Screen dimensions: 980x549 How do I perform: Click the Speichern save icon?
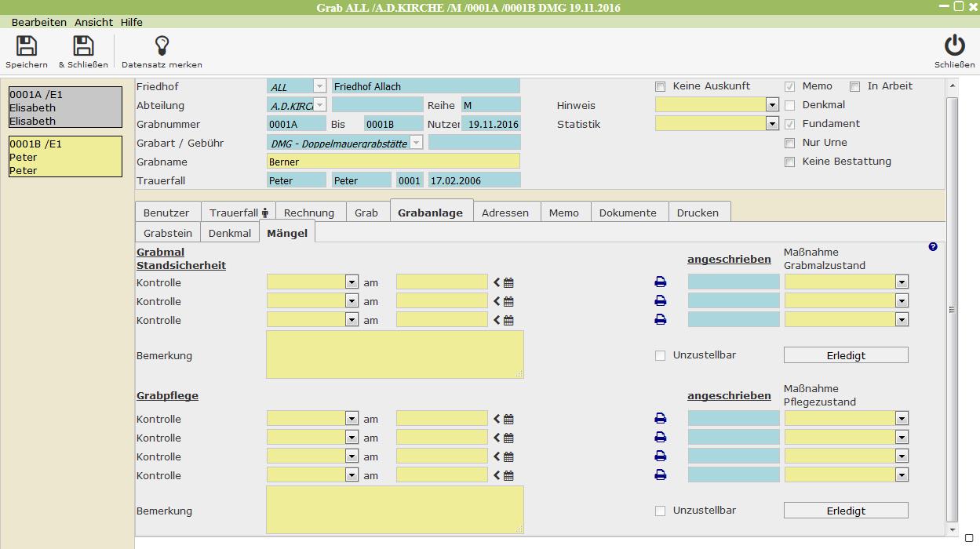pyautogui.click(x=27, y=46)
